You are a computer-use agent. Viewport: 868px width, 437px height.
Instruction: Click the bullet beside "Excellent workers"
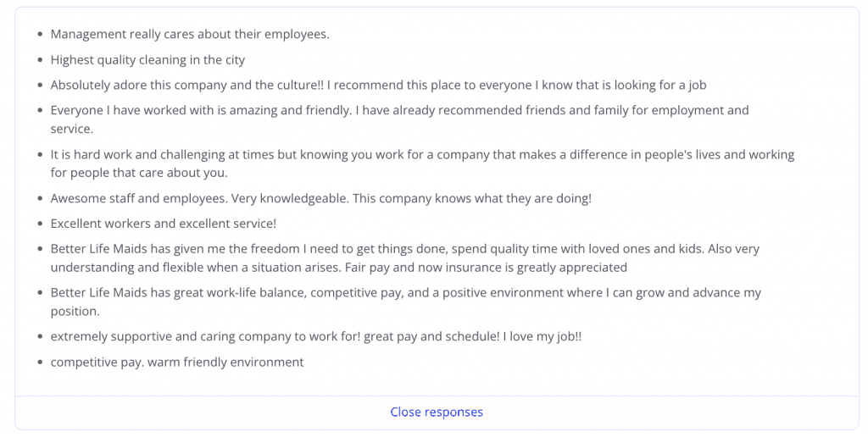point(41,224)
